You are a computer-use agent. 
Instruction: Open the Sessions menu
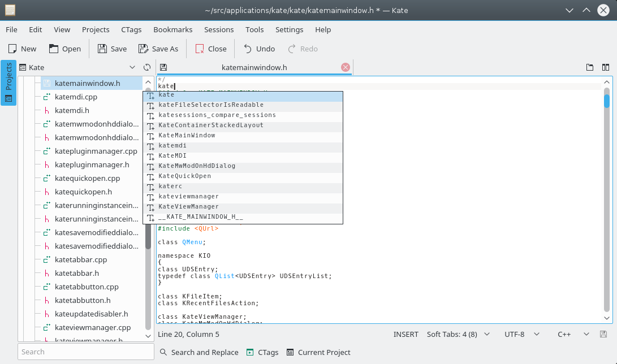click(x=219, y=29)
